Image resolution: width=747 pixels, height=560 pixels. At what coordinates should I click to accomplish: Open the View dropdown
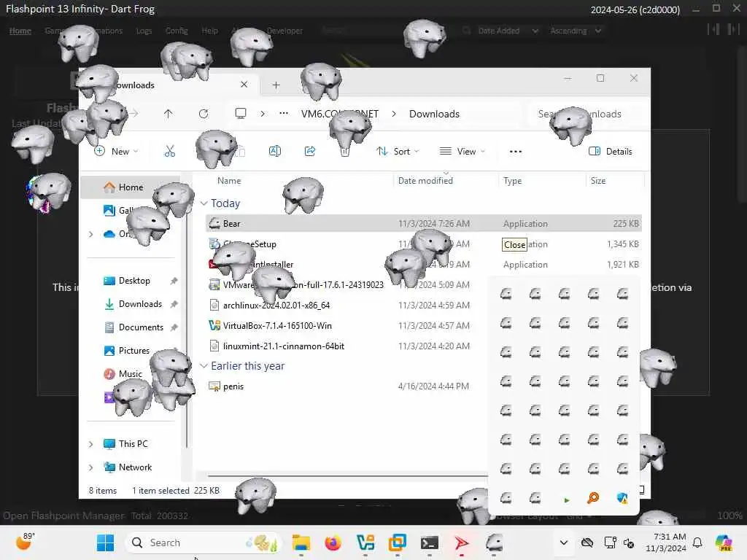click(x=462, y=152)
